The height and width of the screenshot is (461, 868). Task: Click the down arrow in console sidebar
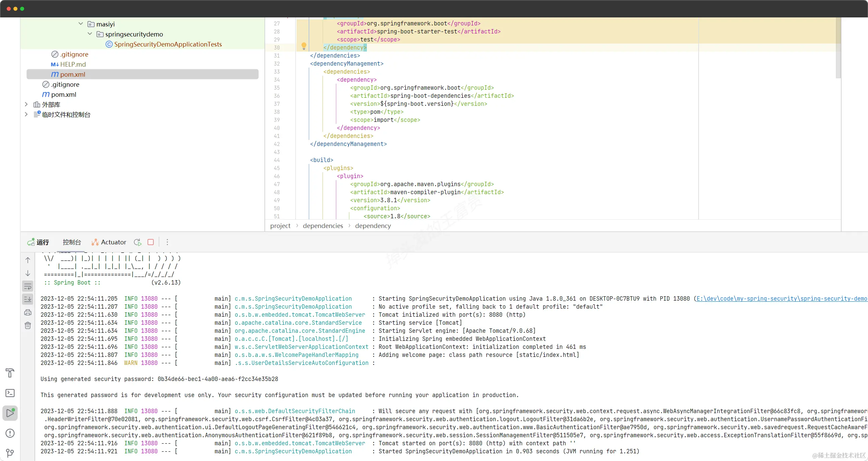[28, 273]
